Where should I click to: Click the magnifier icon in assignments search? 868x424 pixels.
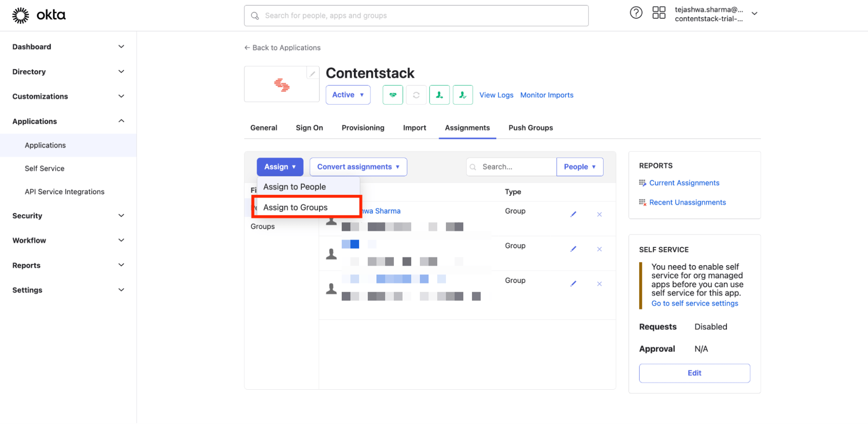coord(473,167)
